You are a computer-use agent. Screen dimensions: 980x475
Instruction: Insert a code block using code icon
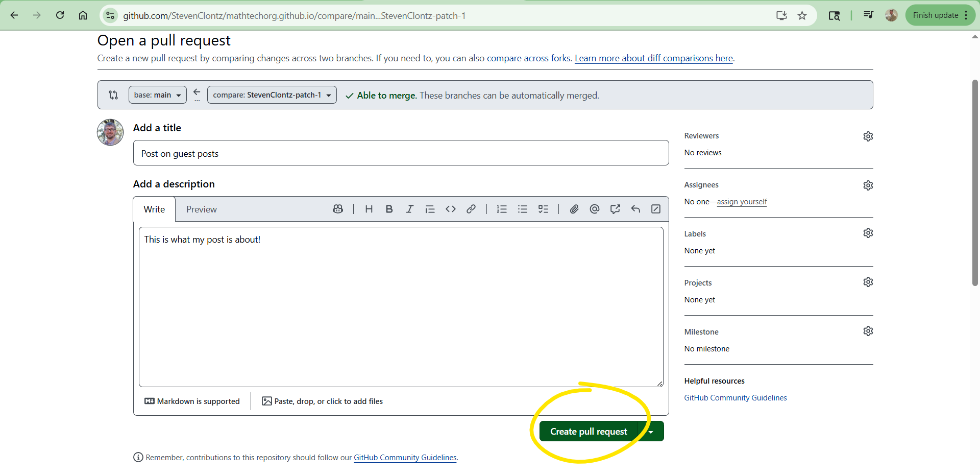tap(450, 209)
